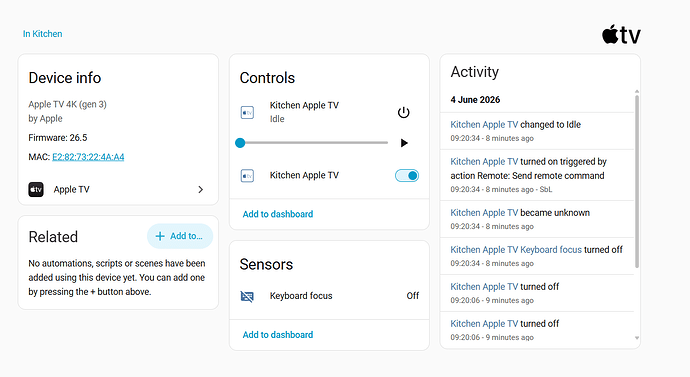Click the Keyboard focus sensor icon
Screen dimensions: 690x377
247,296
